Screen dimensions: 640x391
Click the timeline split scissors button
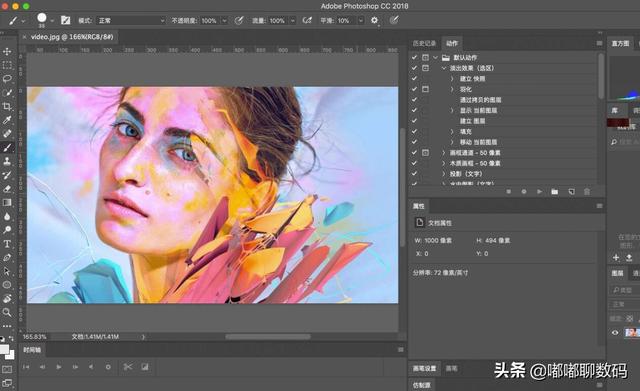pos(128,367)
